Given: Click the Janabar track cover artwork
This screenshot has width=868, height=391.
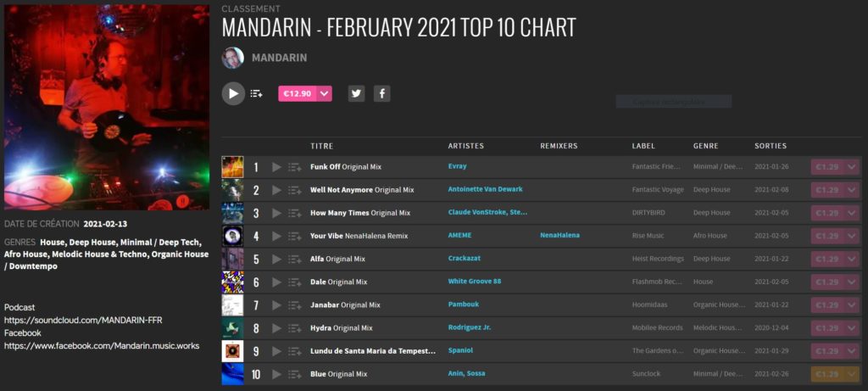Looking at the screenshot, I should coord(232,305).
